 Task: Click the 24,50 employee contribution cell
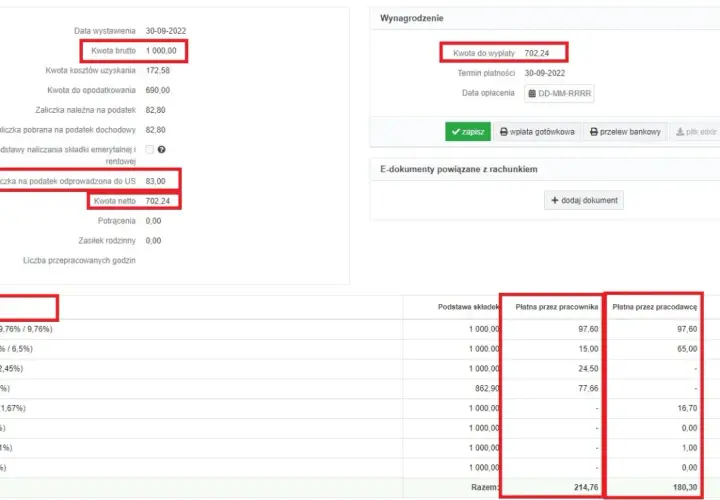pos(588,369)
